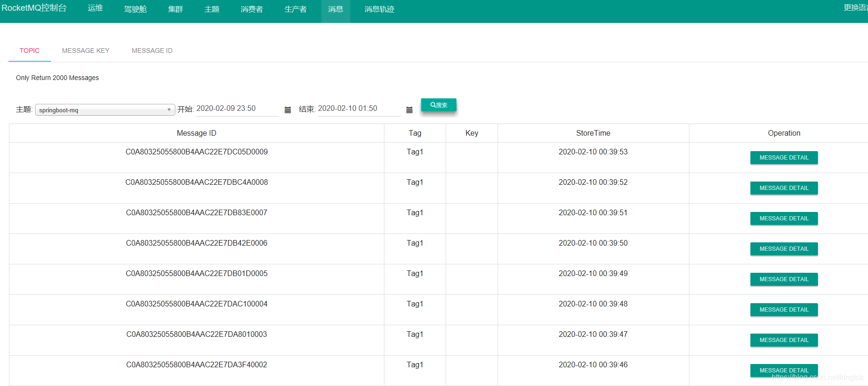Open message detail for ID ending DA8010003
The image size is (868, 386).
784,340
